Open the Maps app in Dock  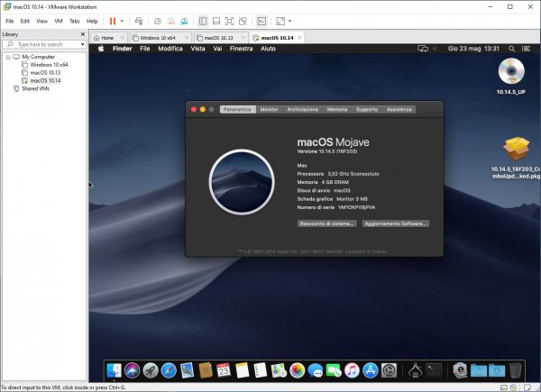279,370
